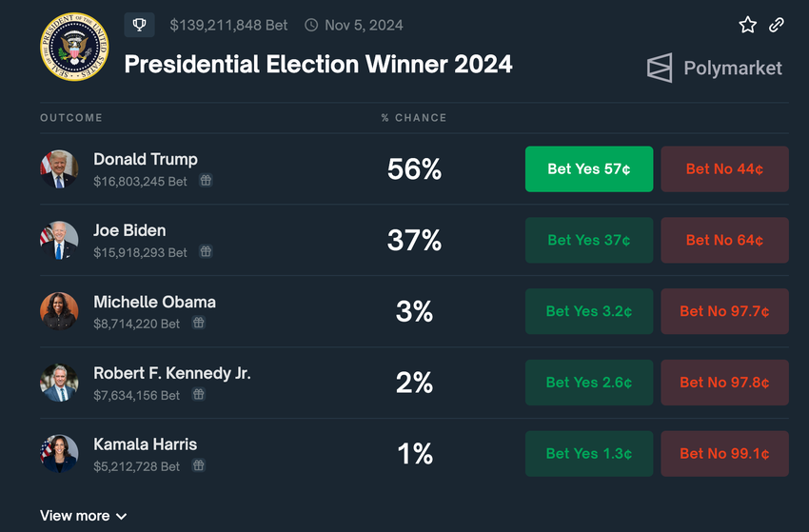Expand the View more outcomes list
The height and width of the screenshot is (532, 809).
point(83,516)
